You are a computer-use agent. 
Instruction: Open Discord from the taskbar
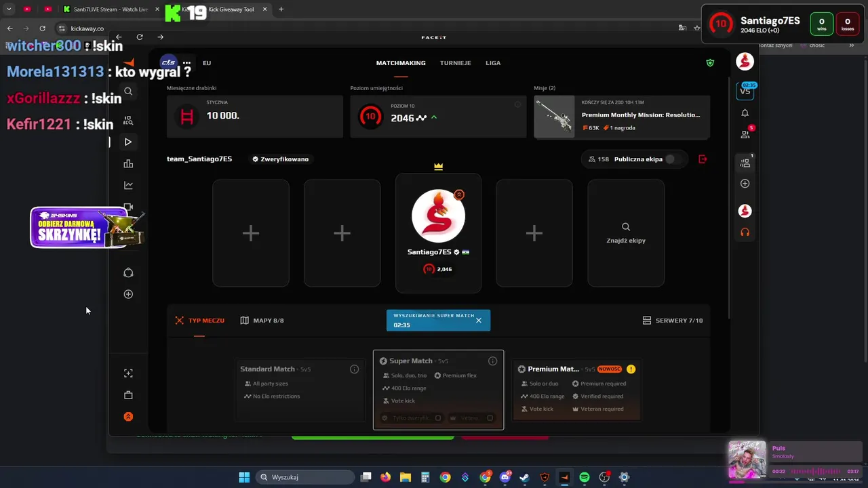coord(505,477)
